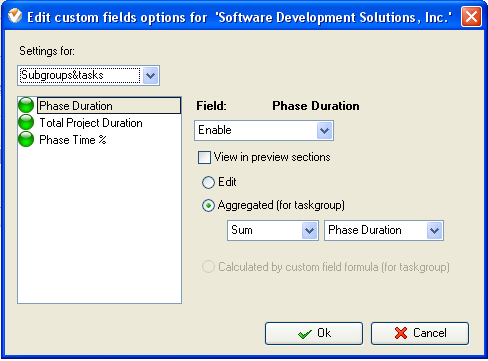488x361 pixels.
Task: Close the dialog with the red X button
Action: (x=471, y=16)
